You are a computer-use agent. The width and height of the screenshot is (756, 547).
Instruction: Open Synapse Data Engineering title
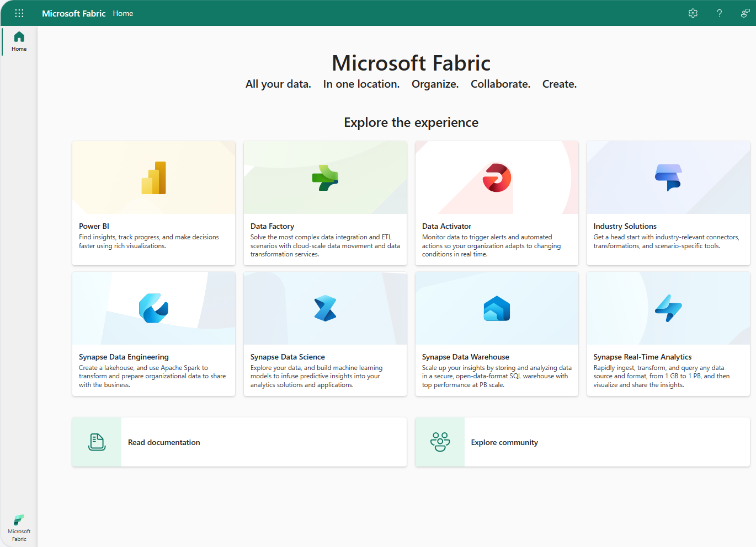click(124, 357)
